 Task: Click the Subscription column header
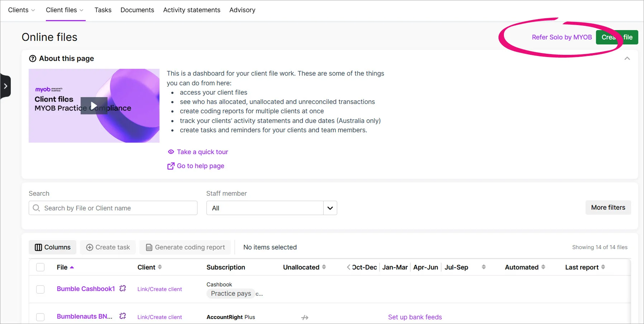(226, 267)
